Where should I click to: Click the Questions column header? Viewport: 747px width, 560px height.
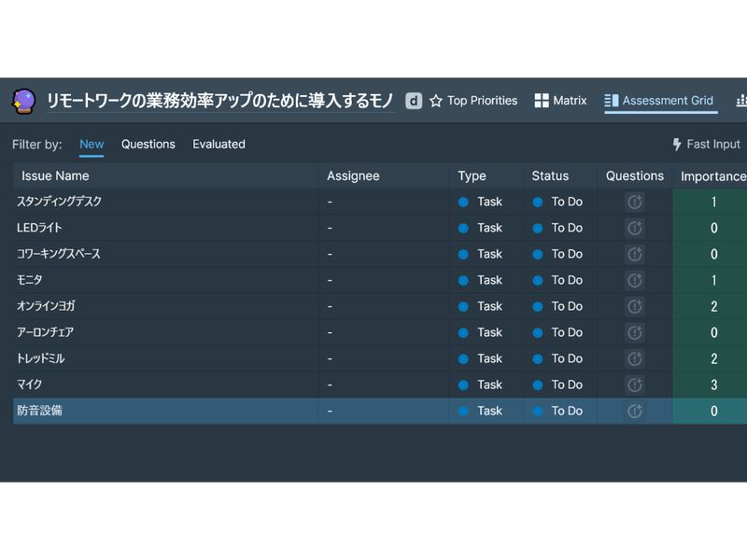635,175
